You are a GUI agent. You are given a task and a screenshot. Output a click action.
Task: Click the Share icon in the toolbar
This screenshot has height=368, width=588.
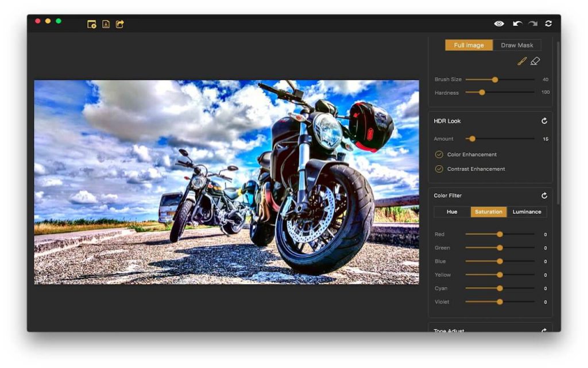coord(121,24)
